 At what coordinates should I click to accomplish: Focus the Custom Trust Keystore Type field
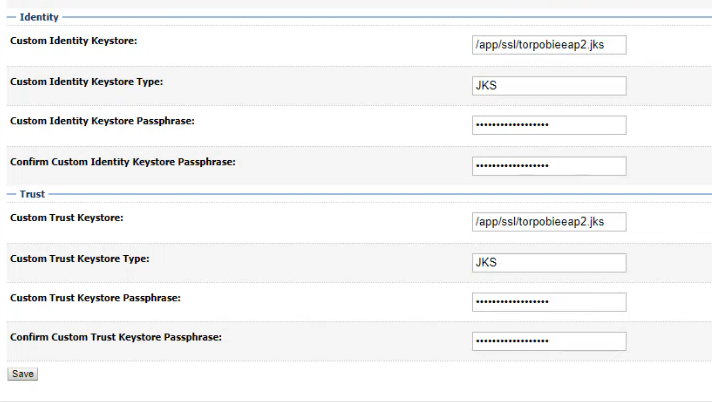tap(548, 262)
